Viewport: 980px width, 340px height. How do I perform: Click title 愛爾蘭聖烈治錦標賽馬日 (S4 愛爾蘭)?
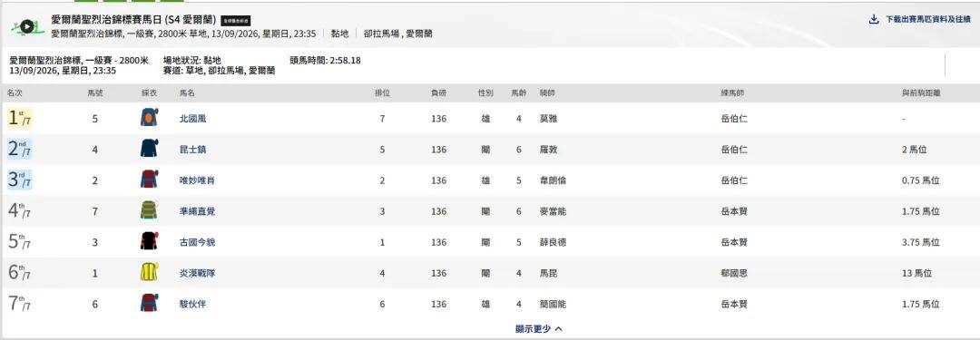point(133,20)
